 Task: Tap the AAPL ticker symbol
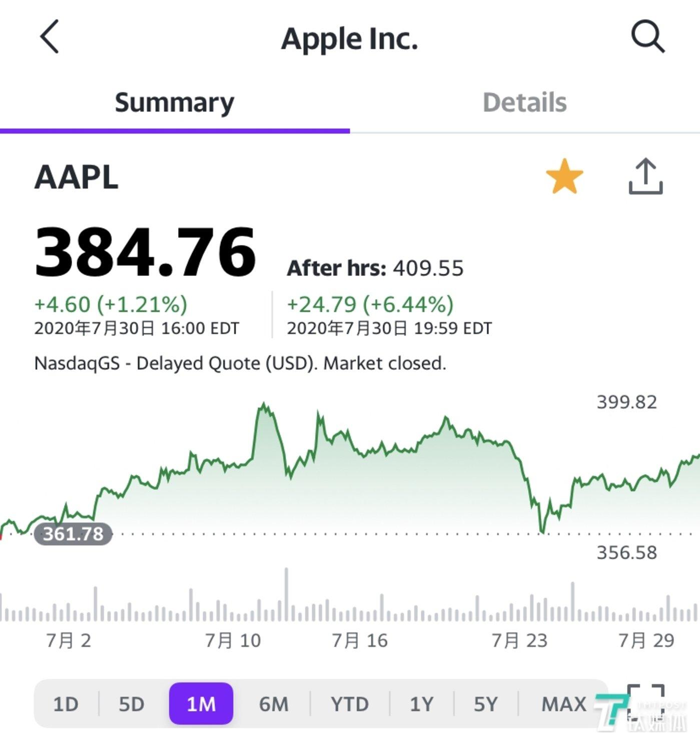(77, 177)
